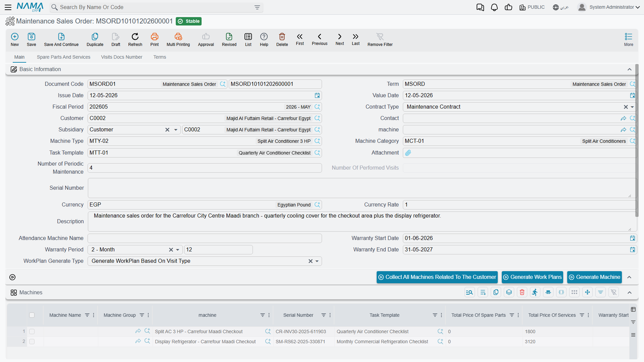Click Generate Work Plans button
This screenshot has width=644, height=362.
tap(532, 277)
